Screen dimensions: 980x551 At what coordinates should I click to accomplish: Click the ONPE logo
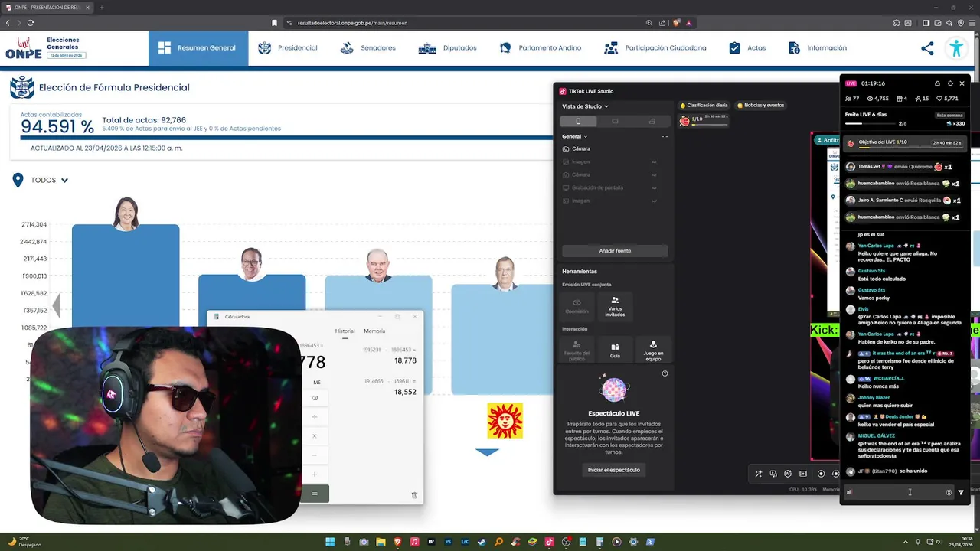(x=24, y=48)
